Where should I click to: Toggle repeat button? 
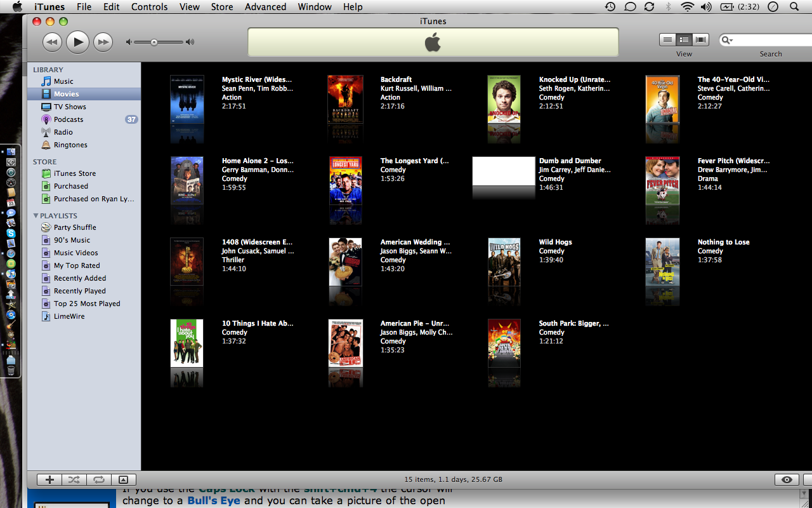[99, 480]
